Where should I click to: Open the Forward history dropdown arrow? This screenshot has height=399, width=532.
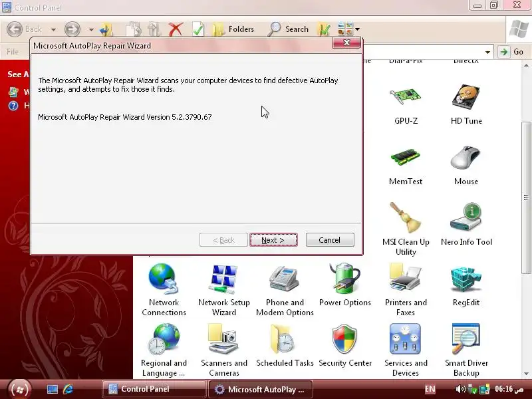pos(91,30)
